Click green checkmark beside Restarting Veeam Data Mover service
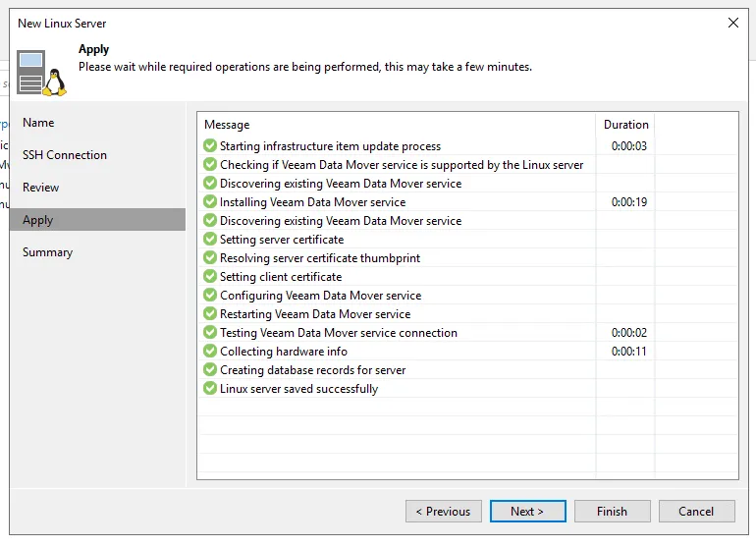756x547 pixels. (209, 314)
